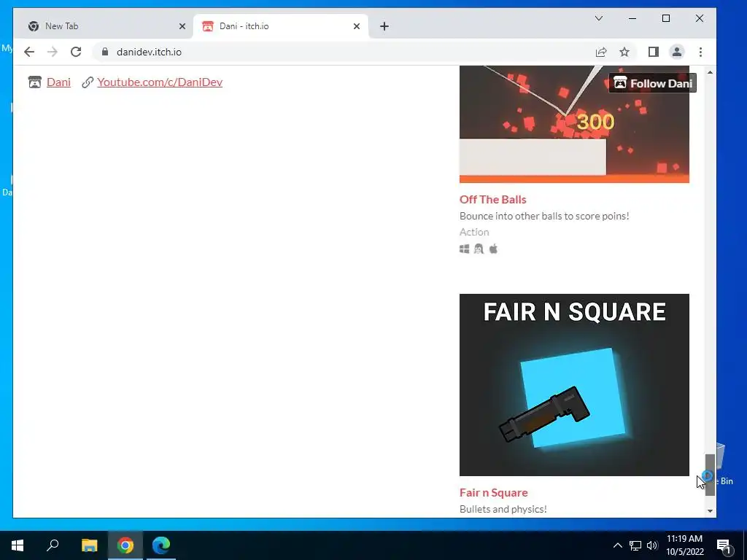
Task: Click the page scrollbar down arrow
Action: [710, 511]
